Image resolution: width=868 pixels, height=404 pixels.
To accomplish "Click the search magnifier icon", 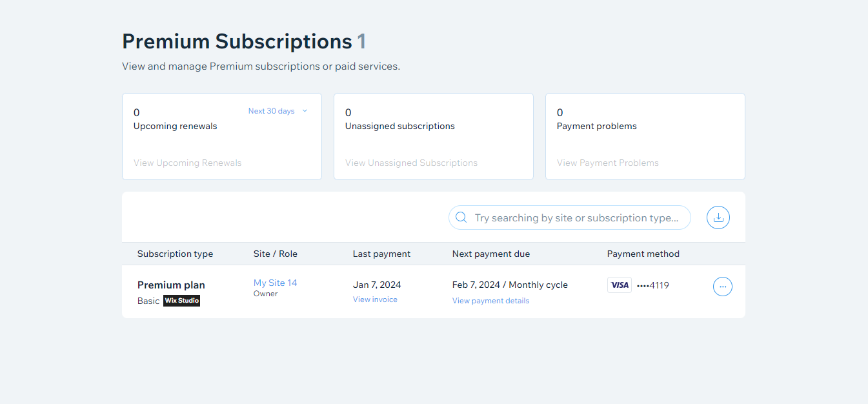I will click(461, 217).
